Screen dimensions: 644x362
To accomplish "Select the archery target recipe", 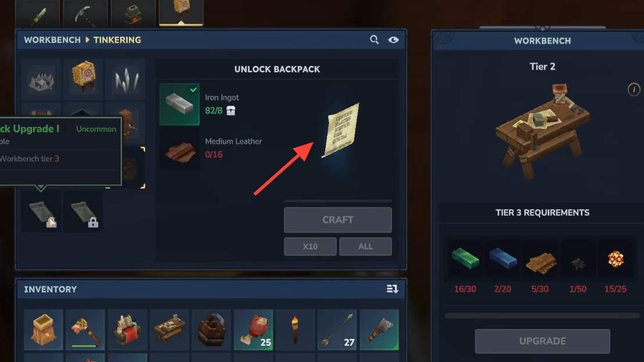I will tap(84, 79).
